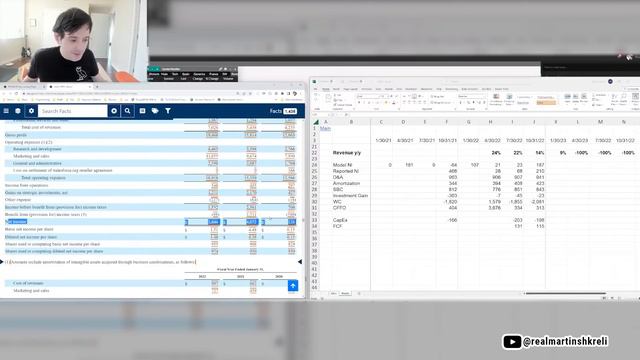Image resolution: width=640 pixels, height=360 pixels.
Task: Click the Gross profit row label
Action: [x=16, y=135]
